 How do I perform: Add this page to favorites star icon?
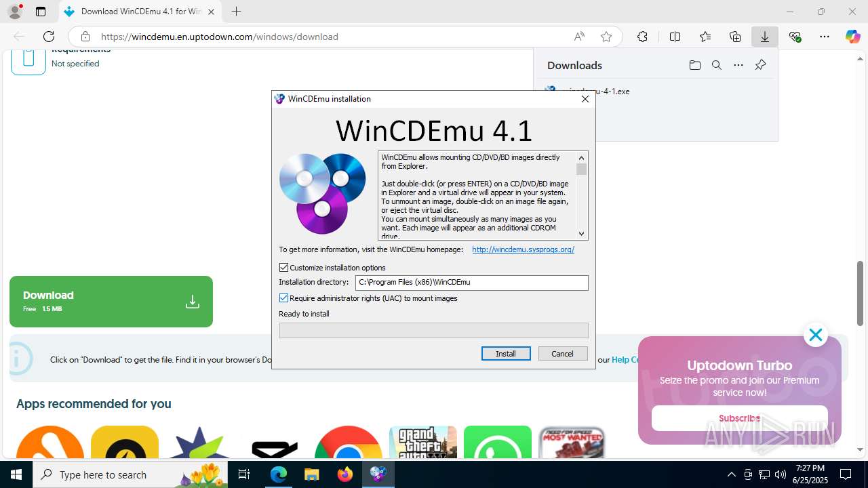606,37
